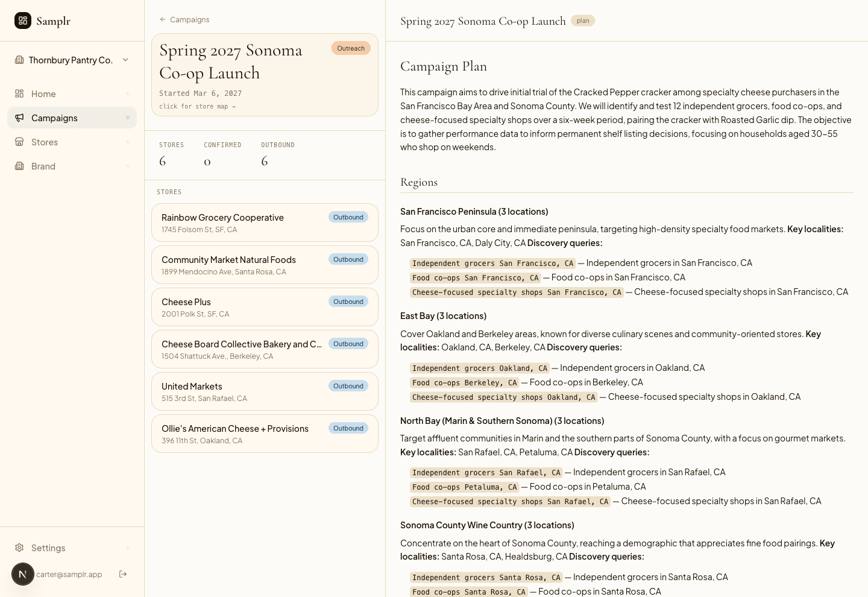Image resolution: width=868 pixels, height=597 pixels.
Task: Click query 'Independent grocers Santa Rosa, CA'
Action: pyautogui.click(x=486, y=578)
